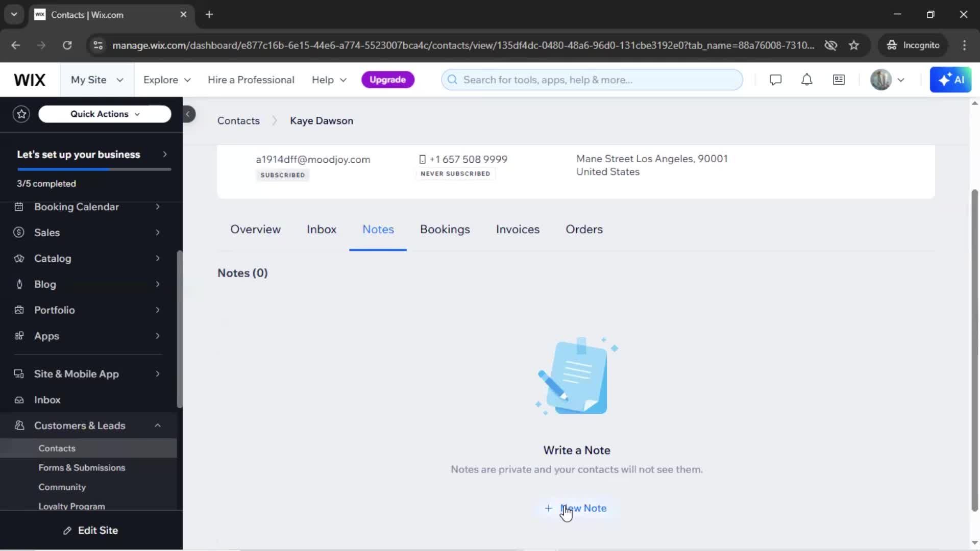The height and width of the screenshot is (551, 980).
Task: Click the Wix logo
Action: tap(30, 80)
